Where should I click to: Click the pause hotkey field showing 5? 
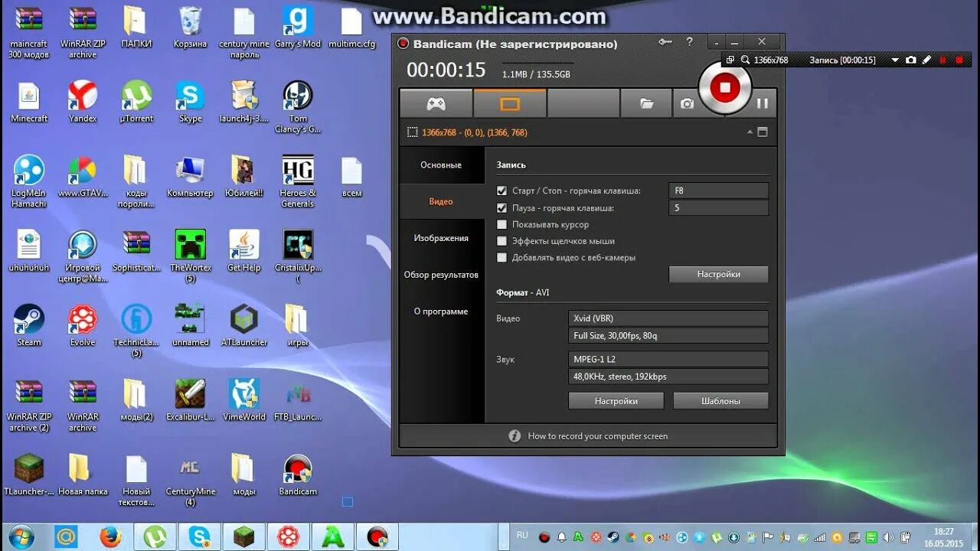click(718, 207)
